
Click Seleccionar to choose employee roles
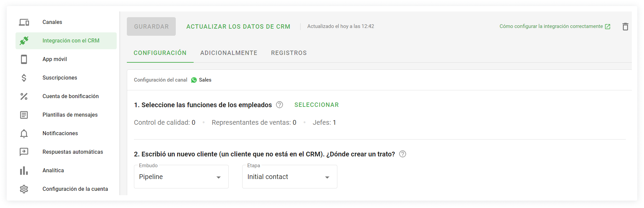coord(316,105)
